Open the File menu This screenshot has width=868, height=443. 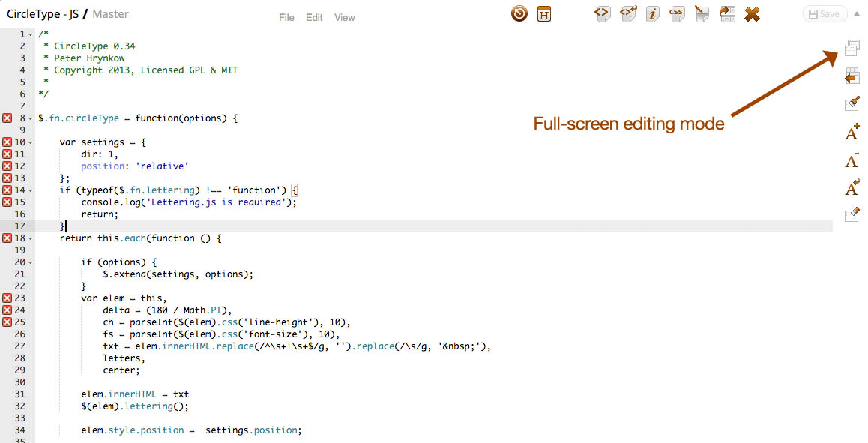(x=286, y=17)
